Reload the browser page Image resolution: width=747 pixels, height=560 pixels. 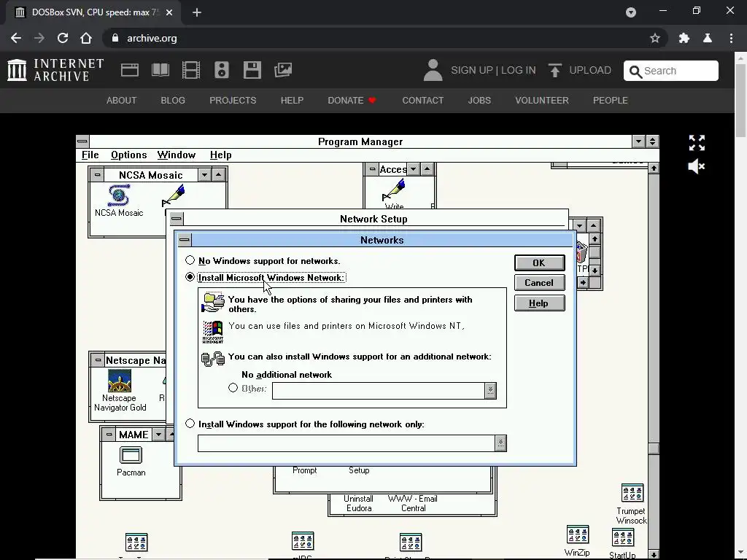click(x=63, y=38)
